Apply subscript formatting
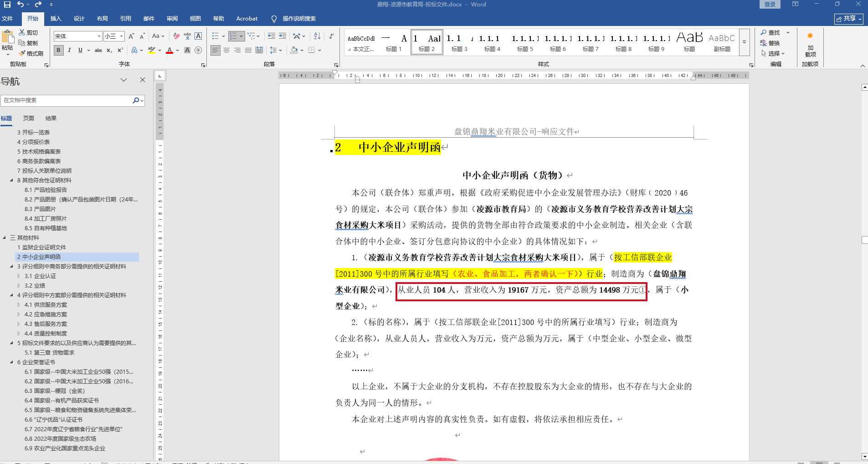868x464 pixels. [x=109, y=50]
